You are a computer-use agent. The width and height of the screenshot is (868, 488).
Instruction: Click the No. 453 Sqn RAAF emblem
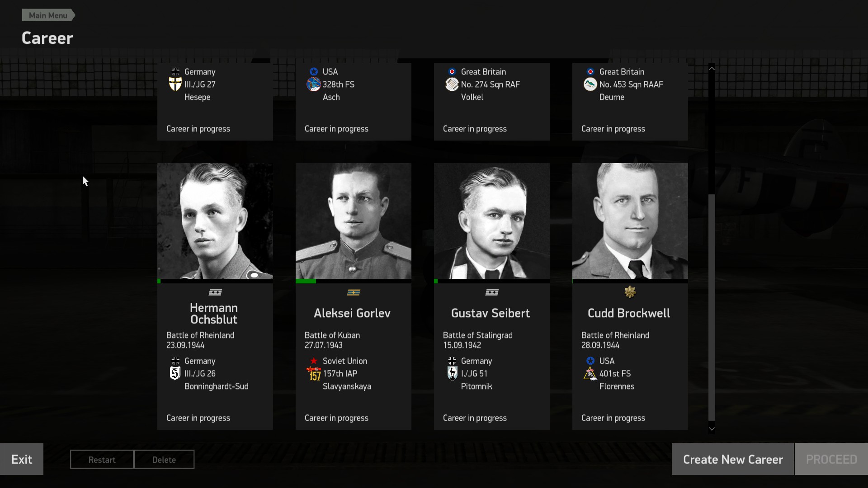pyautogui.click(x=590, y=84)
